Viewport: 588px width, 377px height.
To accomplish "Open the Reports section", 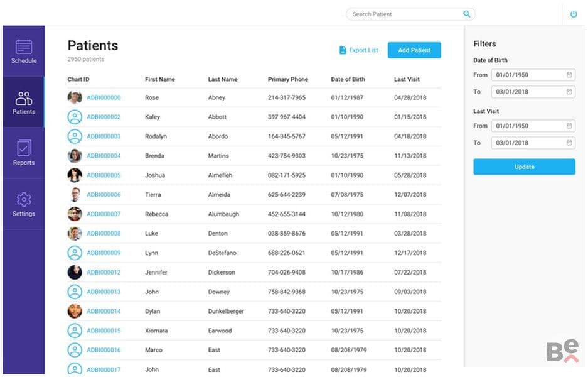I will (x=24, y=153).
